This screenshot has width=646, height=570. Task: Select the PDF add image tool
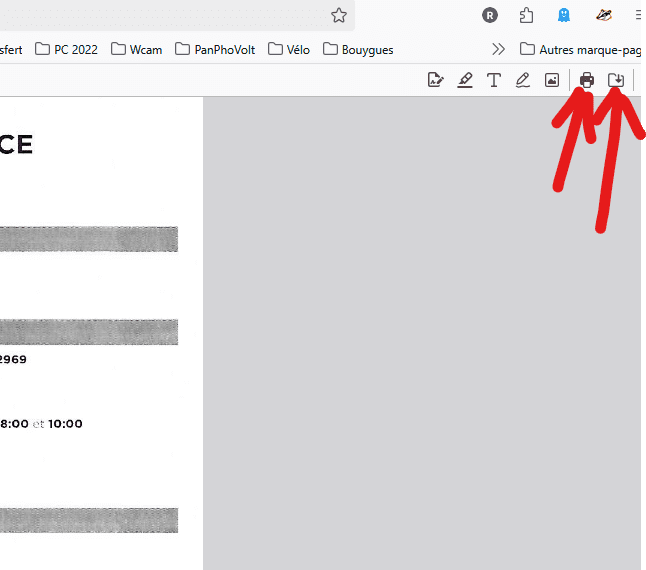pos(552,80)
